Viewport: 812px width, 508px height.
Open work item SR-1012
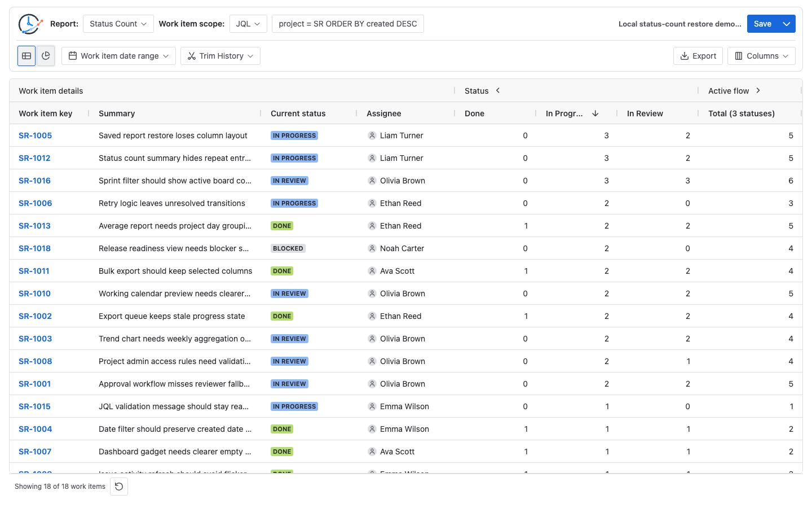[x=34, y=158]
